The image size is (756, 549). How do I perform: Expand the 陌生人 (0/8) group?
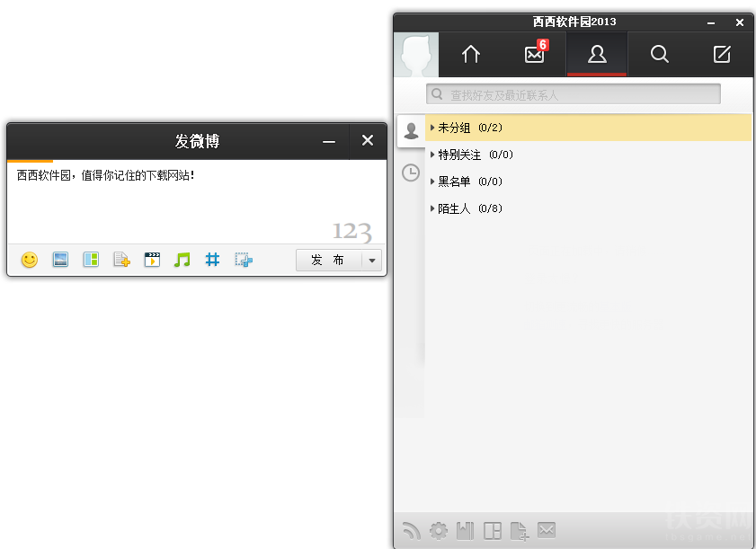588,208
